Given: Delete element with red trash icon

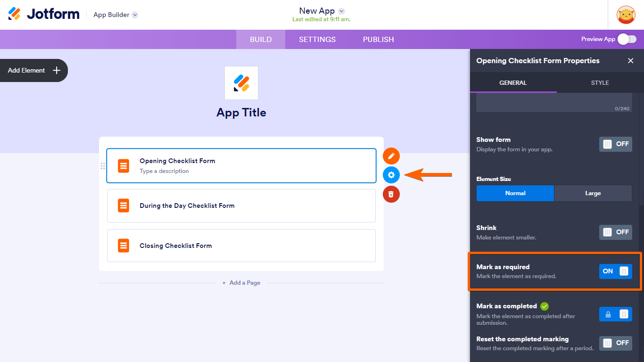Looking at the screenshot, I should (391, 194).
